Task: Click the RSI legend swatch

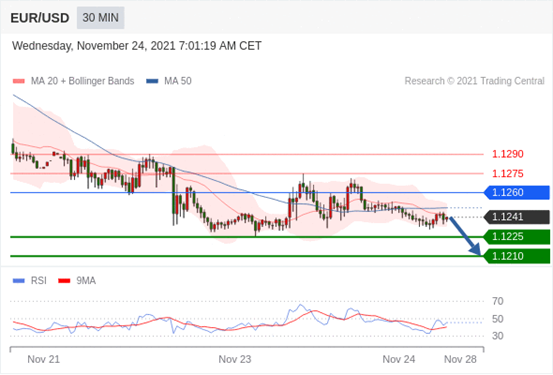Action: click(19, 281)
